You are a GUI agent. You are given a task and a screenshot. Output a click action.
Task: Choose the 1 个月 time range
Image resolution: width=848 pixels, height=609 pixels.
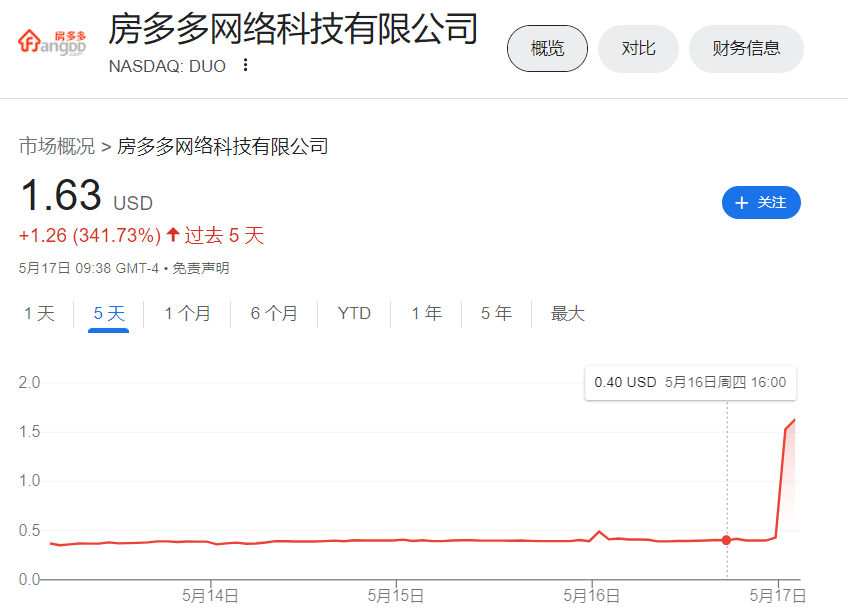click(x=187, y=313)
